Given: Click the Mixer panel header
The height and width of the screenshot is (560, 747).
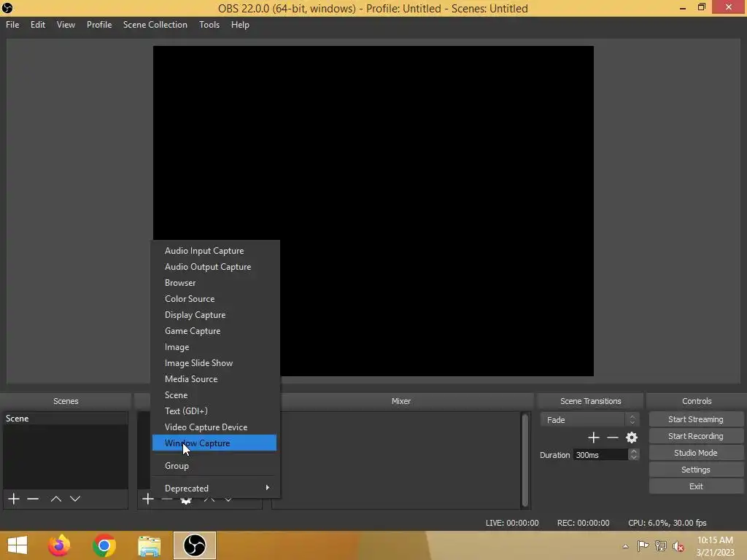Looking at the screenshot, I should [401, 401].
